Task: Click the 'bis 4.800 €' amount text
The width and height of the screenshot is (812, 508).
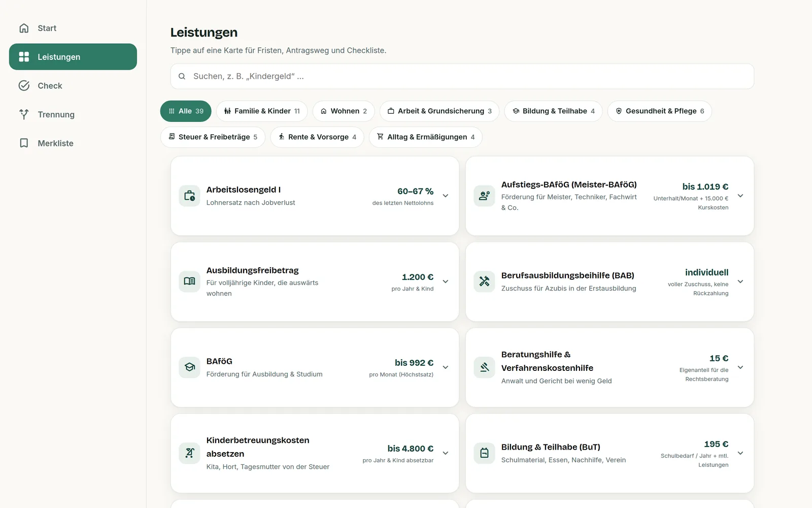Action: tap(411, 449)
